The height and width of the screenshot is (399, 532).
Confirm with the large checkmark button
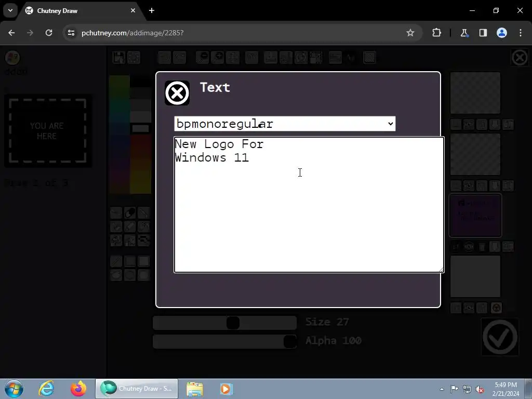500,337
